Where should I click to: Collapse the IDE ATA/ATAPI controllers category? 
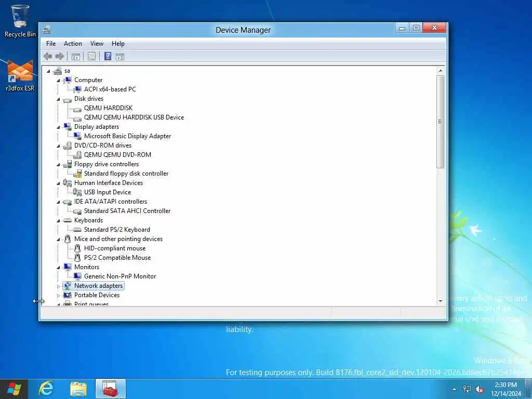point(58,202)
